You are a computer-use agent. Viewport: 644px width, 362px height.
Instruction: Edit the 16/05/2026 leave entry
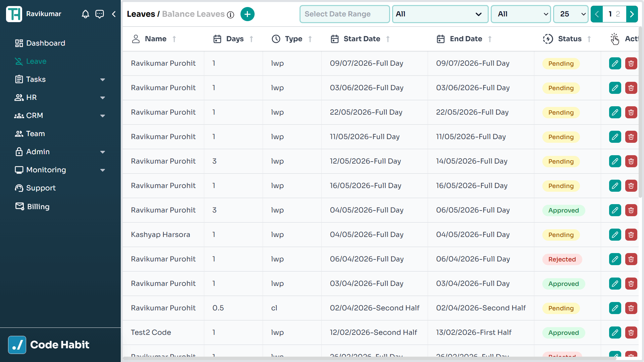click(x=615, y=186)
